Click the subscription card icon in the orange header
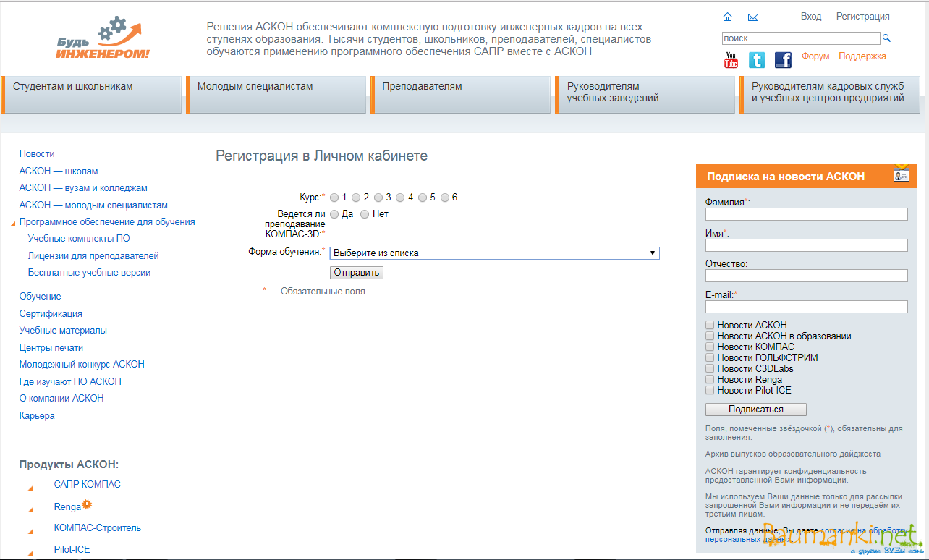Screen dimensions: 929x560 (x=901, y=175)
